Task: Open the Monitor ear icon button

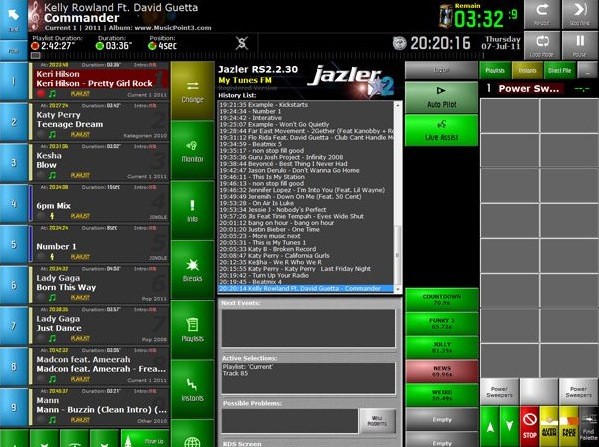Action: (x=193, y=150)
